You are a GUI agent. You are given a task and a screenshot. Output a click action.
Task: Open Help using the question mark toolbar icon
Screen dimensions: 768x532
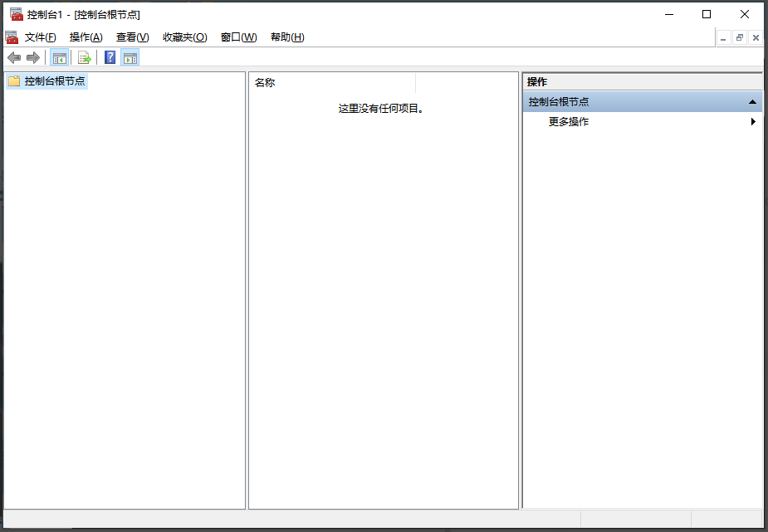point(109,56)
